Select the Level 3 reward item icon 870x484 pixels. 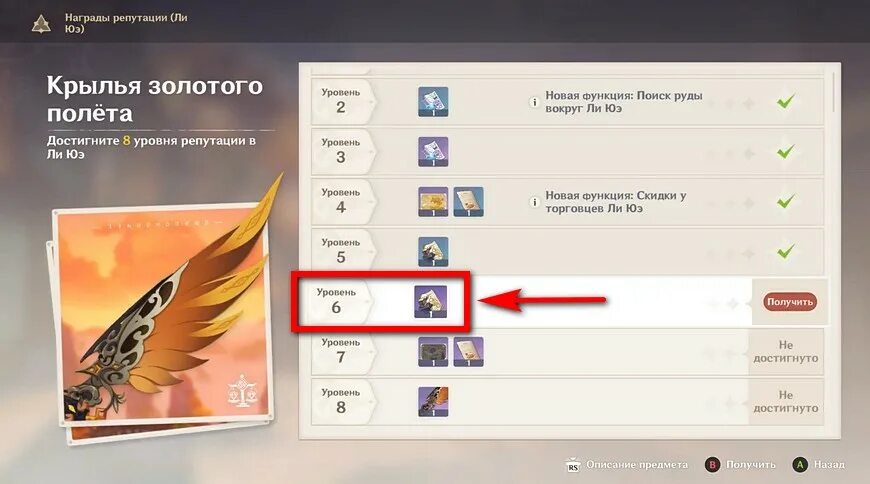pos(433,152)
